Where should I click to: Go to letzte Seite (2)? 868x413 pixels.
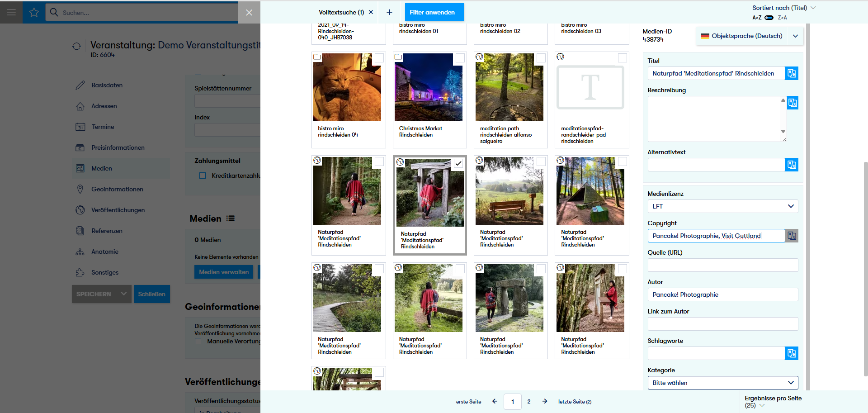tap(575, 402)
